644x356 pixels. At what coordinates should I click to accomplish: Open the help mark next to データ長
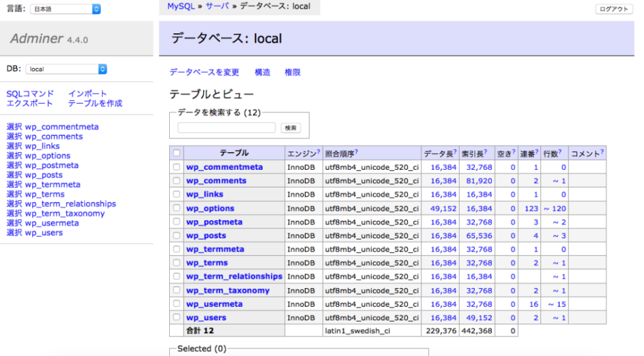[455, 152]
